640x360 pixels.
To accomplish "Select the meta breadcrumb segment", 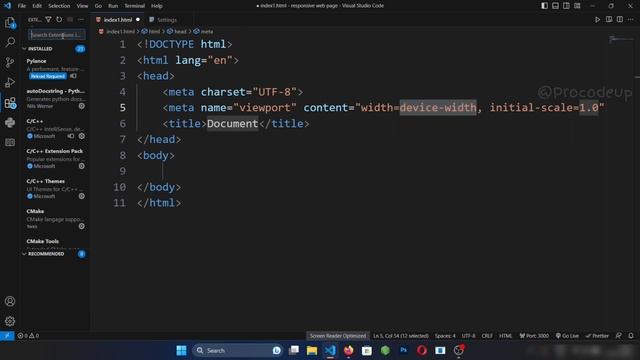I will pos(203,31).
